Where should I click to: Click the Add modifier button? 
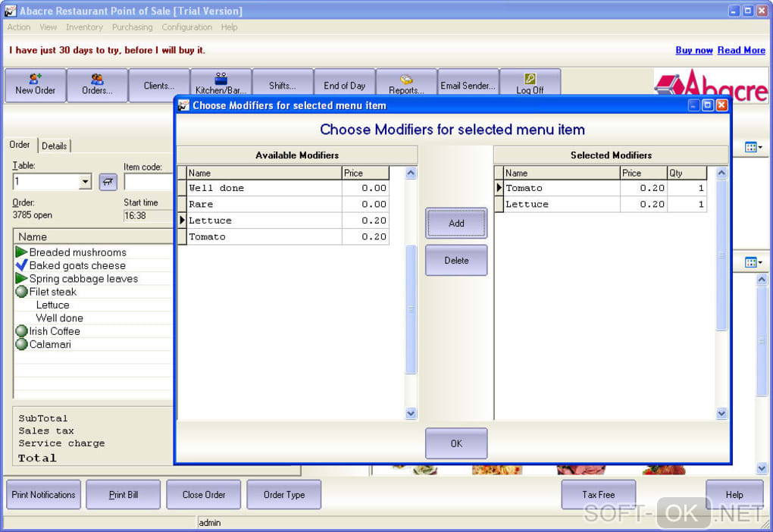pos(456,224)
